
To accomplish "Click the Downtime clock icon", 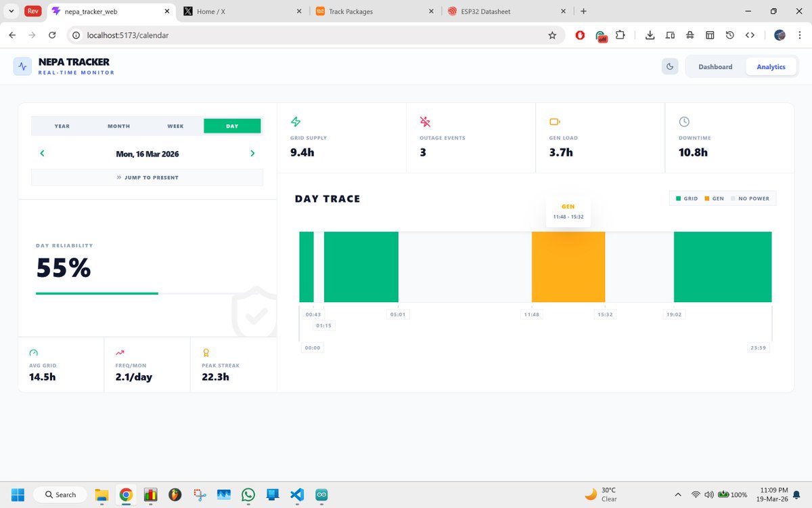I will pyautogui.click(x=684, y=122).
